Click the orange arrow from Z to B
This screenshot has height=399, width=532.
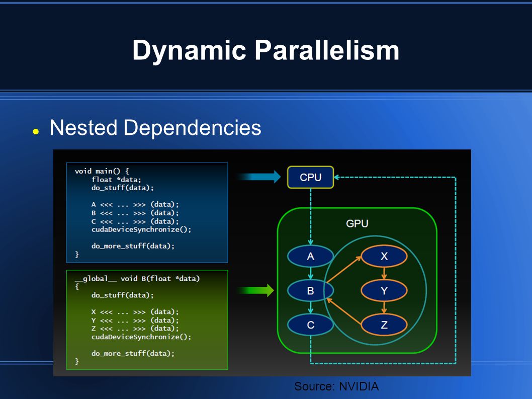[x=343, y=311]
